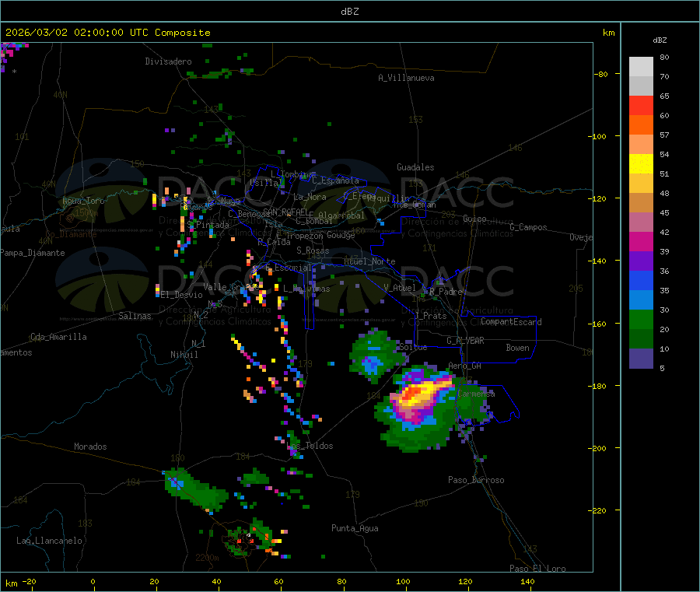The width and height of the screenshot is (700, 592).
Task: Select the blue 35-36 dBZ legend swatch
Action: [641, 280]
